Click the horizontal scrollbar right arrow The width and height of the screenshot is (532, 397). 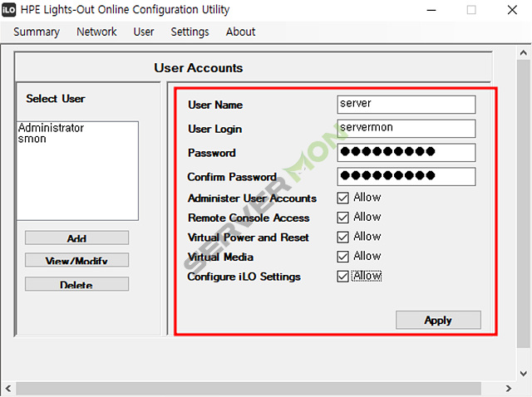508,389
